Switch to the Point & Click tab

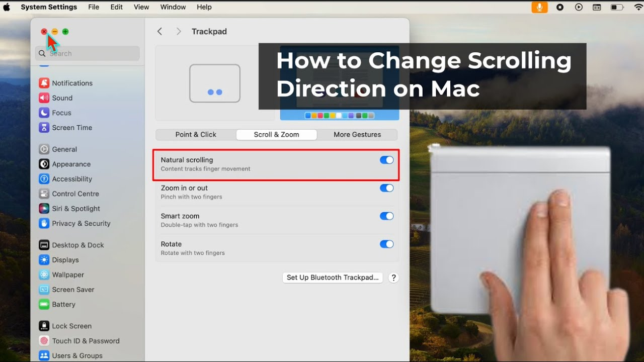tap(196, 135)
